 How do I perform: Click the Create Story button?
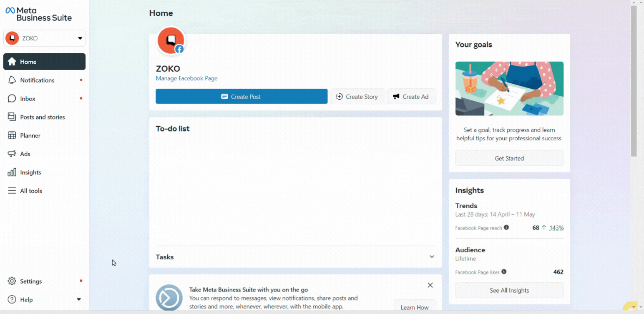point(357,96)
